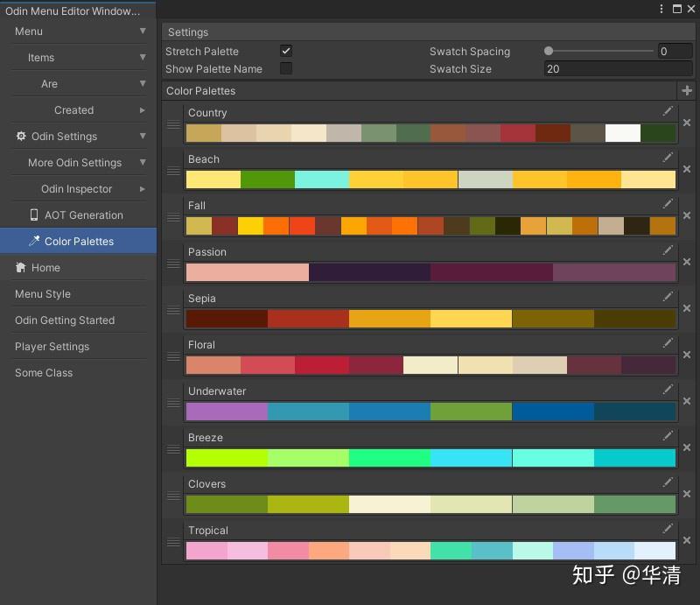Select the Some Class entry
700x605 pixels.
tap(43, 372)
